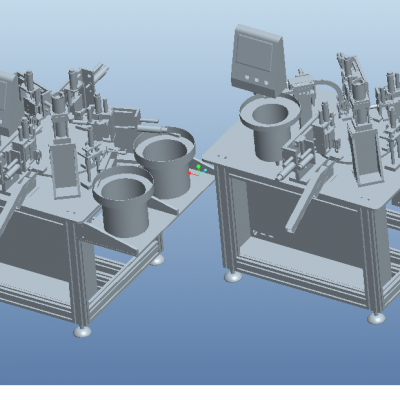
Task: Select the leveling foot below left machine's bowl shelf
Action: [157, 259]
